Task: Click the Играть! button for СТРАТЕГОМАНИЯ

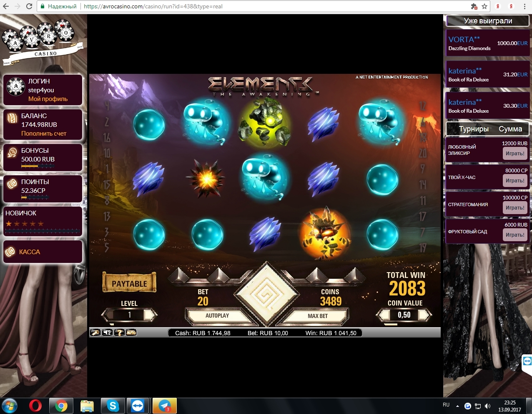Action: (x=515, y=208)
